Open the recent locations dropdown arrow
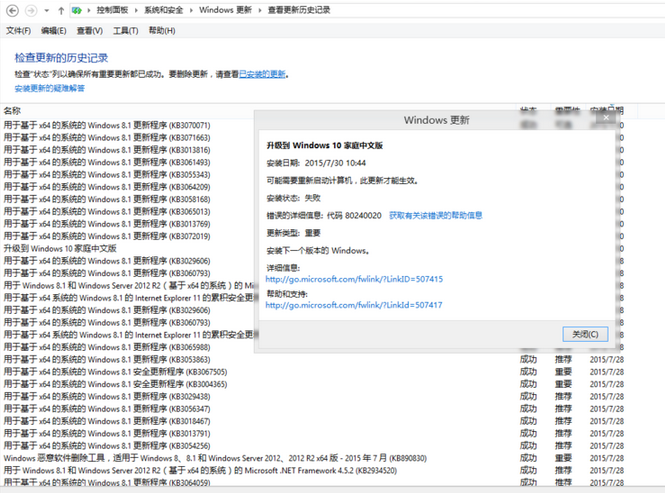Viewport: 665px width, 493px height. [x=47, y=11]
